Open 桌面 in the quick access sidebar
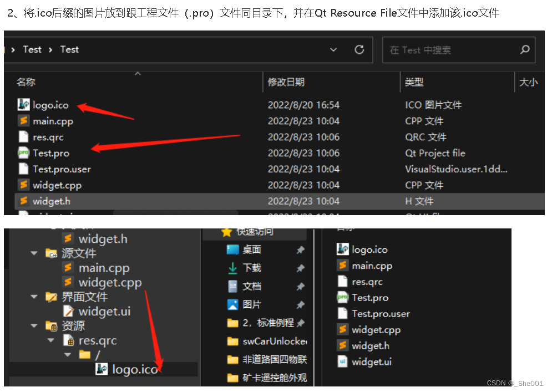 tap(252, 250)
